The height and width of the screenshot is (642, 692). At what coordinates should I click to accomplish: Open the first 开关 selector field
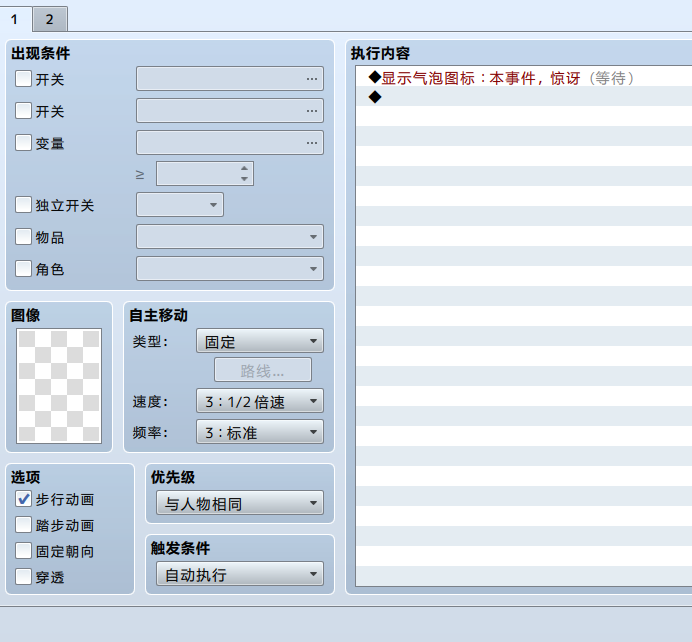coord(230,79)
